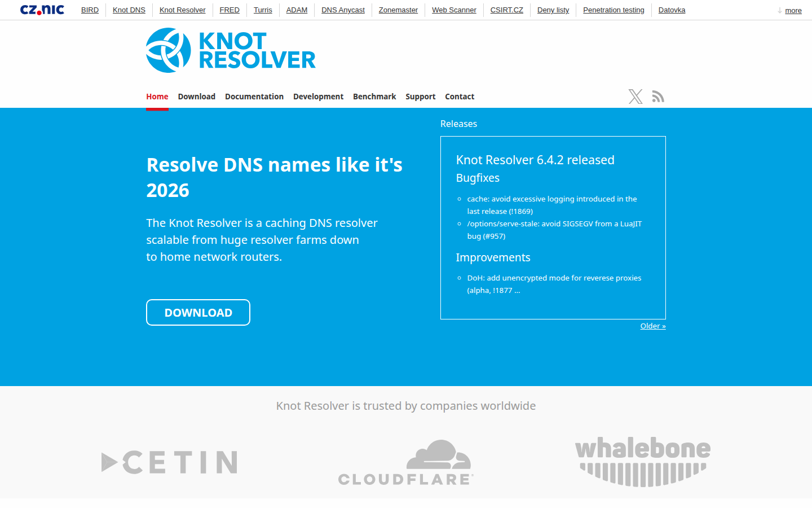Visit the Knot DNS link
Screen dimensions: 812x508
129,10
